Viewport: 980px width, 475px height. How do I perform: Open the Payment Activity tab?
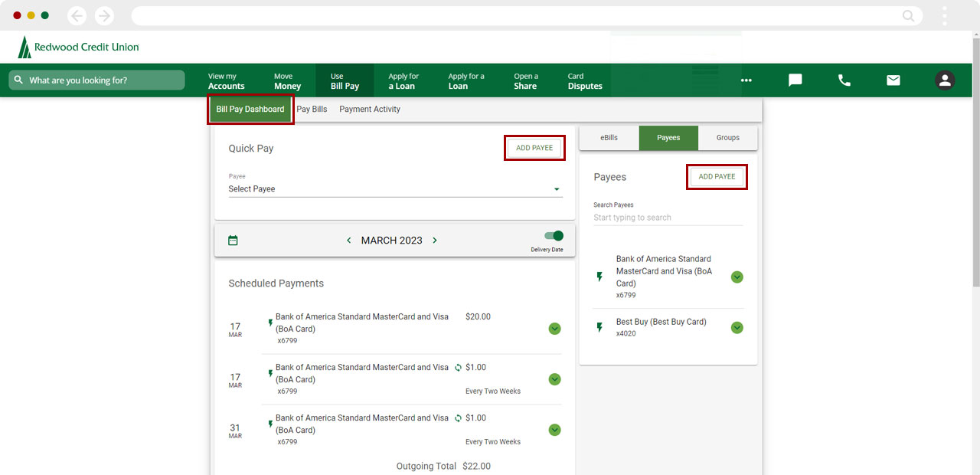tap(370, 110)
